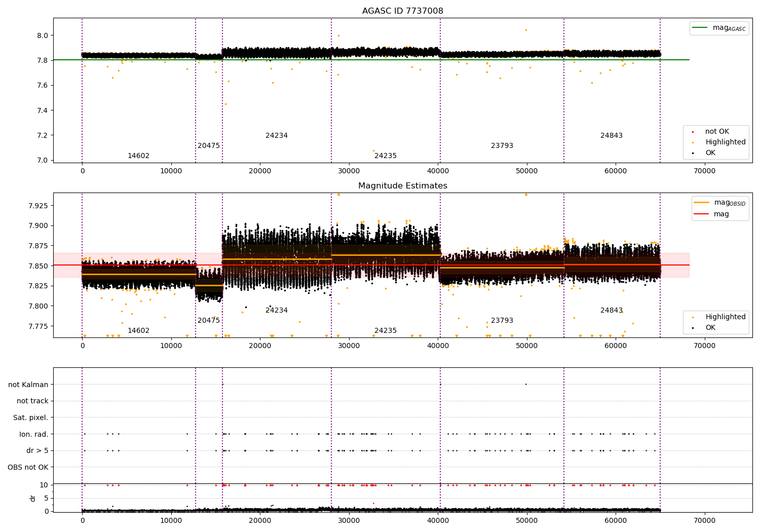Click x-axis tick 40000 under the bottom plot
Image resolution: width=760 pixels, height=532 pixels.
[x=438, y=521]
